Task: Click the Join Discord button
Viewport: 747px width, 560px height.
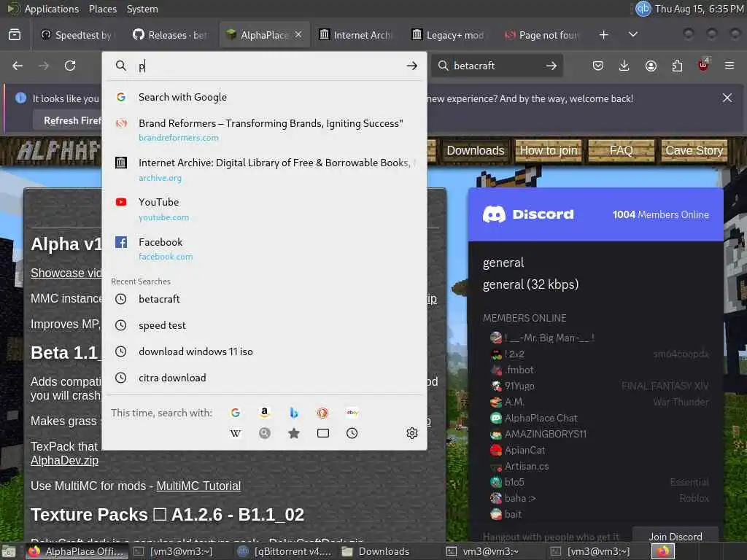Action: 675,536
